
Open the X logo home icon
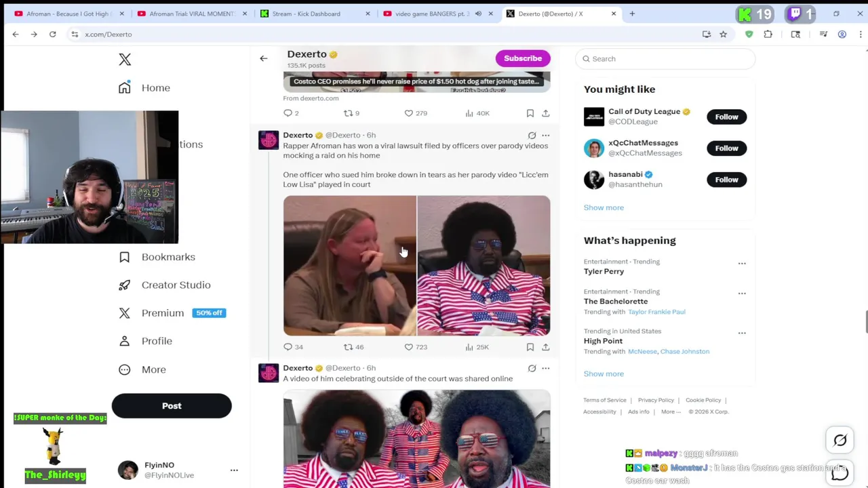(x=125, y=60)
